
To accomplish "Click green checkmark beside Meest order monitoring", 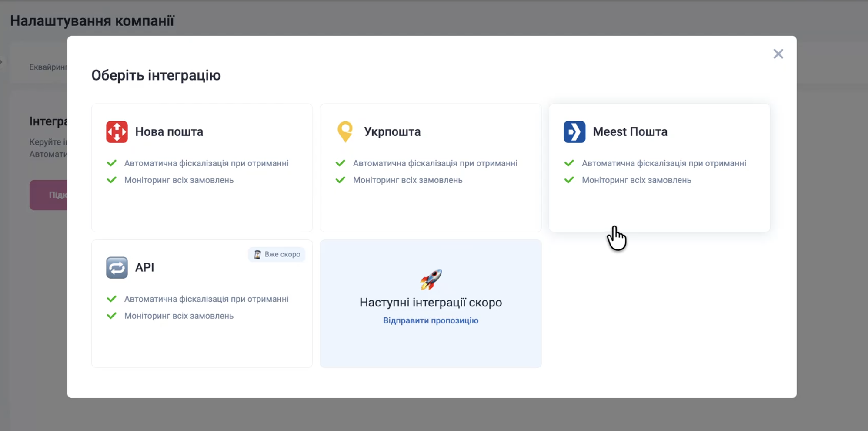I will click(x=569, y=180).
